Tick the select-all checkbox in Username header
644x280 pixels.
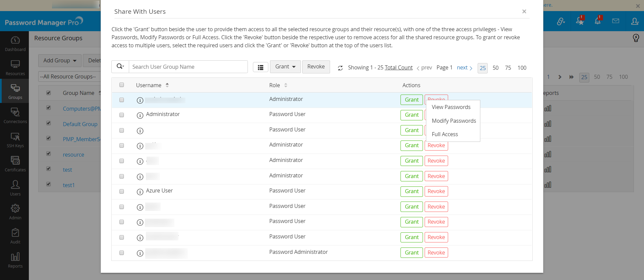tap(122, 85)
